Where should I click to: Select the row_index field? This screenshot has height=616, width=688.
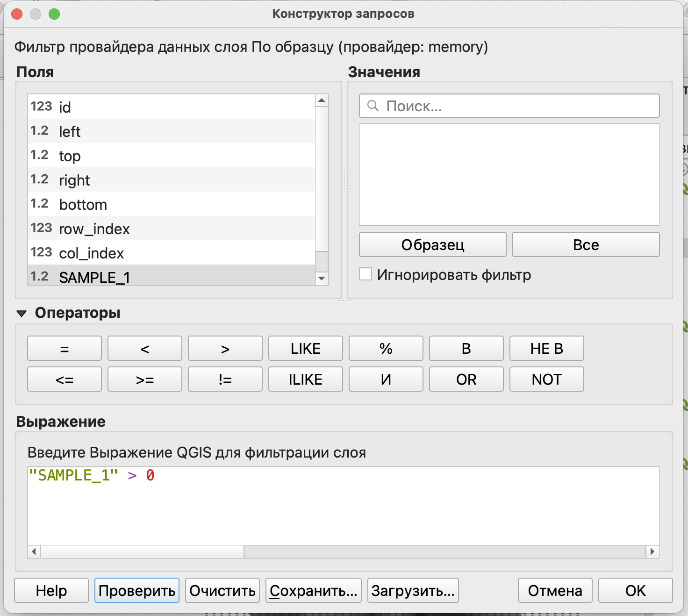pyautogui.click(x=93, y=229)
